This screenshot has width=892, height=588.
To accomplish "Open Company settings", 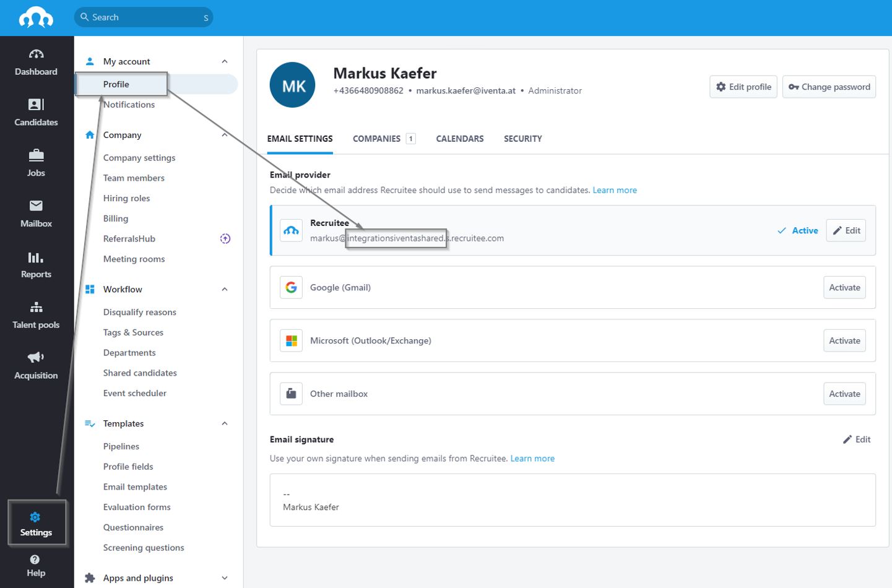I will pos(139,158).
